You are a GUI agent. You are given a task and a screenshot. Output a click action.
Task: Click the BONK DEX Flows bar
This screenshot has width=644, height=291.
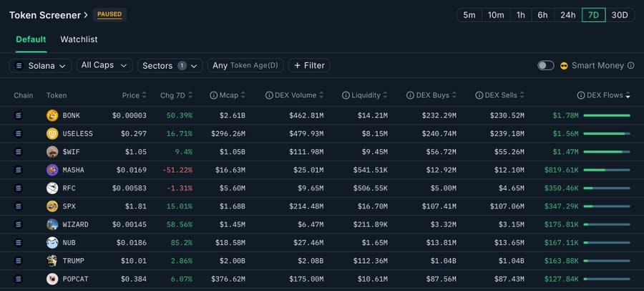tap(607, 115)
